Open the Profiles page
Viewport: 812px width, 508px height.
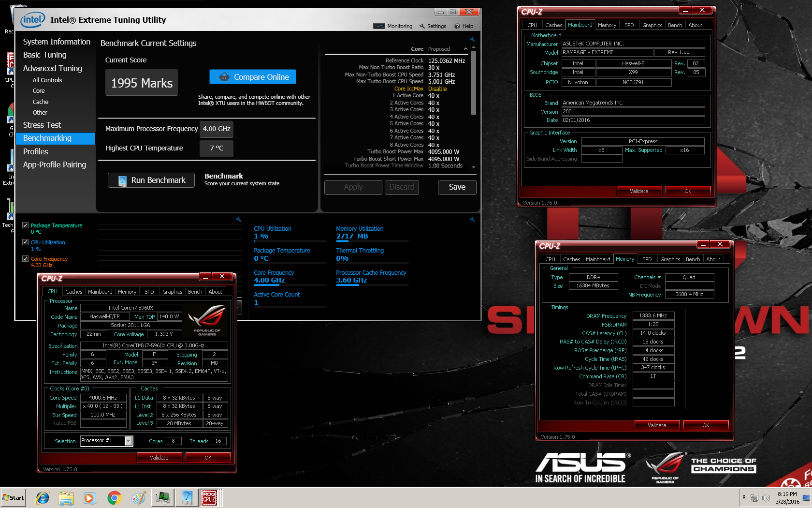tap(36, 151)
